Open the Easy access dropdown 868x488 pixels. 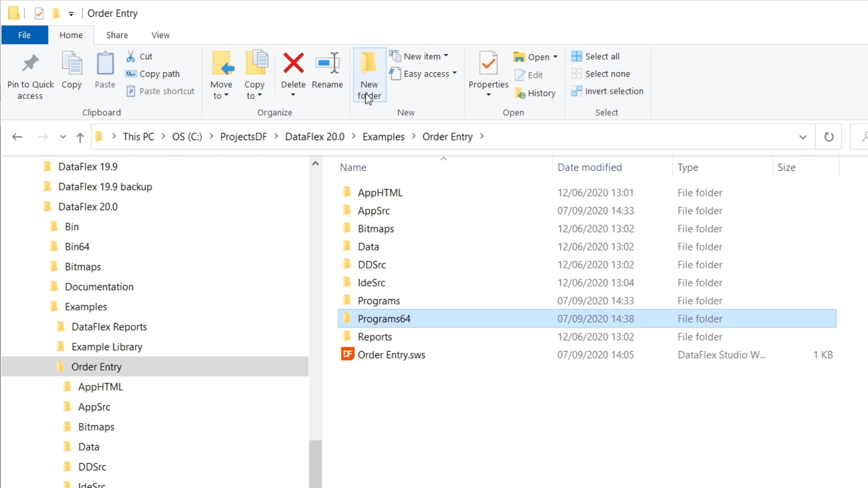[426, 74]
